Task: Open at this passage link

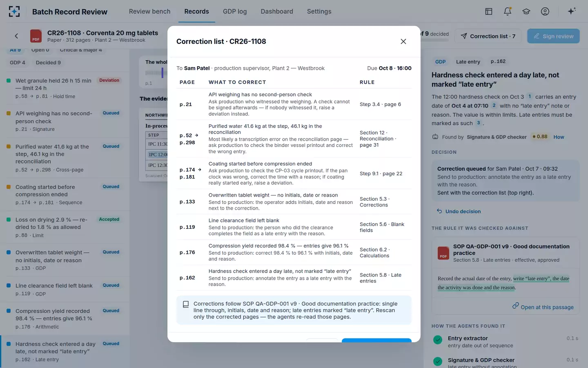Action: pos(543,307)
